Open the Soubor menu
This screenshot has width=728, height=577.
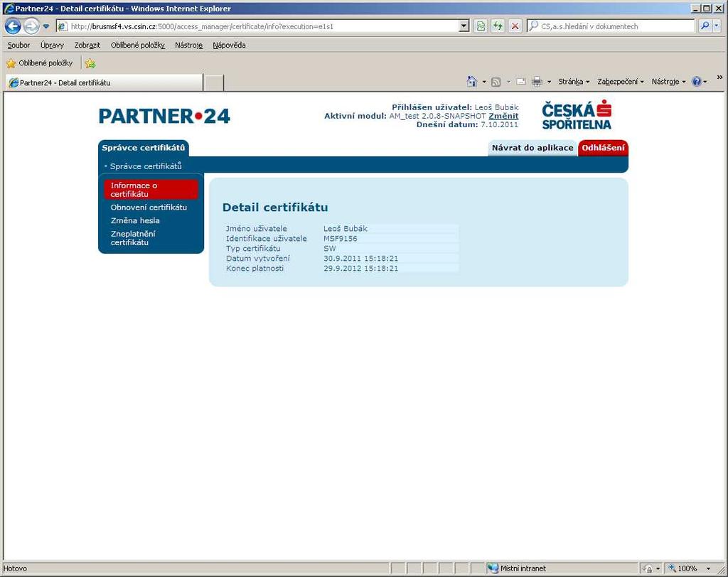[x=18, y=45]
